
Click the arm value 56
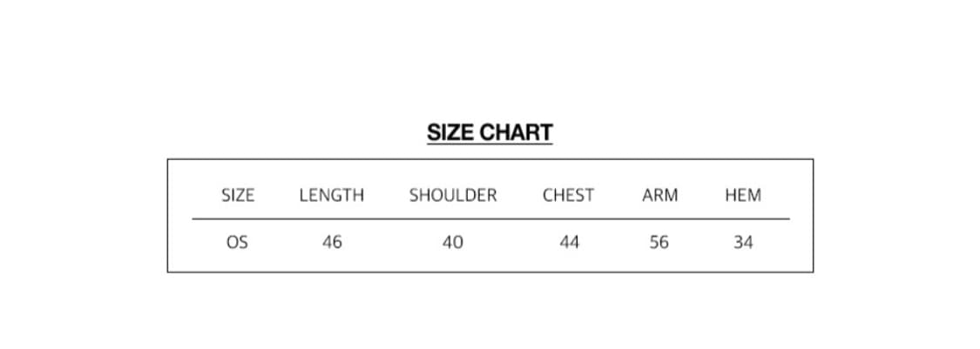[x=659, y=243]
